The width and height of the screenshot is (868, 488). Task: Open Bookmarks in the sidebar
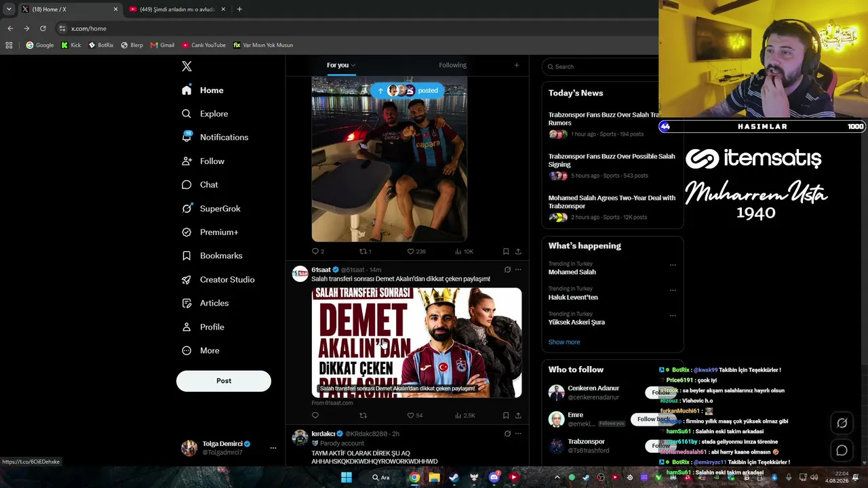(212, 256)
